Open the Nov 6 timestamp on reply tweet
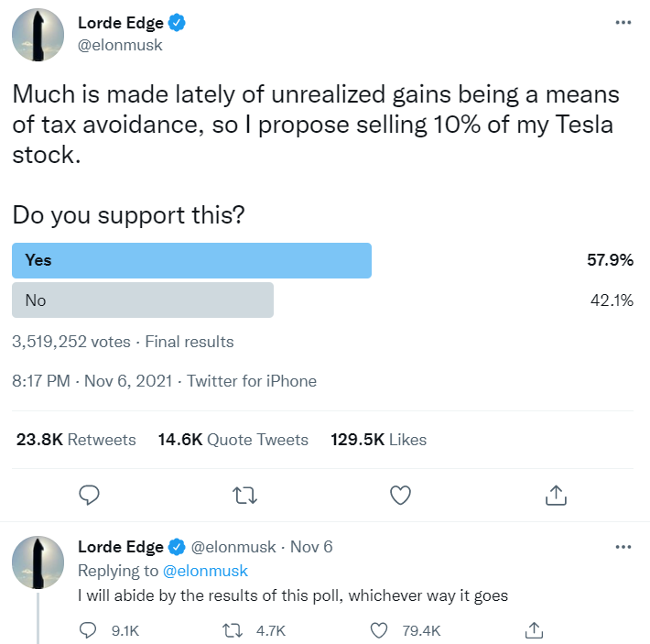The width and height of the screenshot is (650, 644). pyautogui.click(x=311, y=547)
